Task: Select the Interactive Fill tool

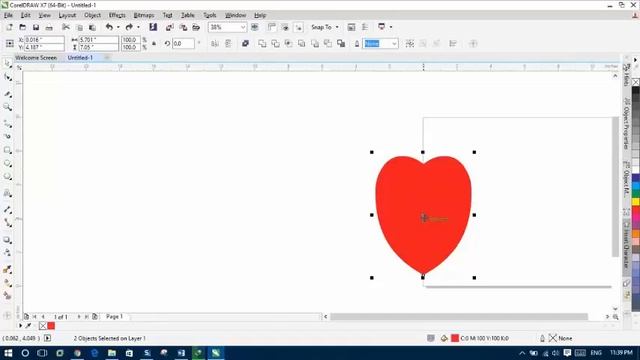Action: click(x=8, y=282)
